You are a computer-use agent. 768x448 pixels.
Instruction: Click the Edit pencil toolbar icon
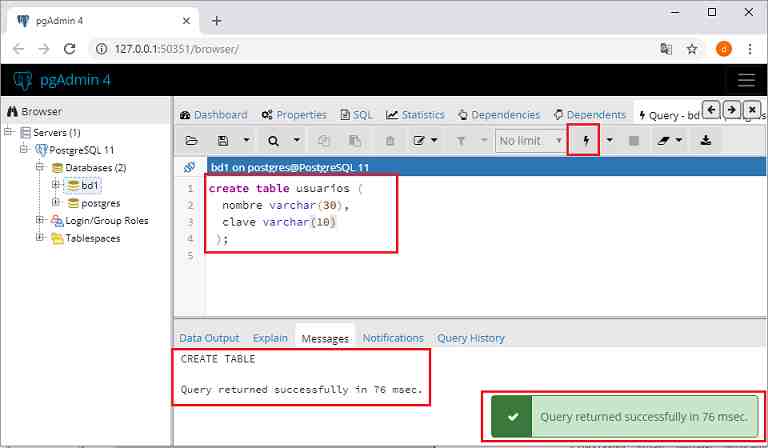(x=419, y=141)
